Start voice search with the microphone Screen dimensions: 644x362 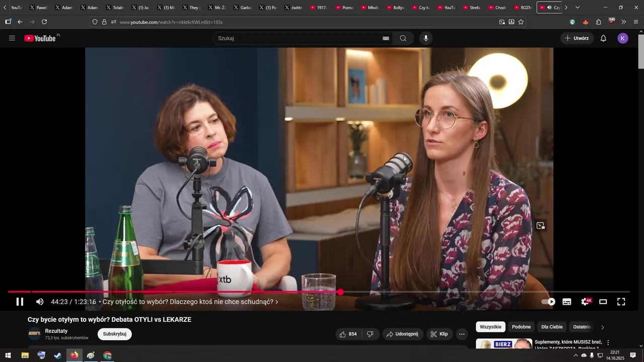tap(426, 38)
